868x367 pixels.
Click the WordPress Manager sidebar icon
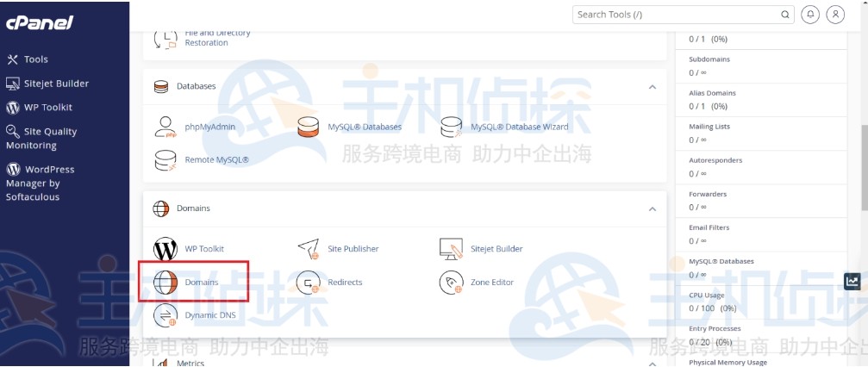13,169
